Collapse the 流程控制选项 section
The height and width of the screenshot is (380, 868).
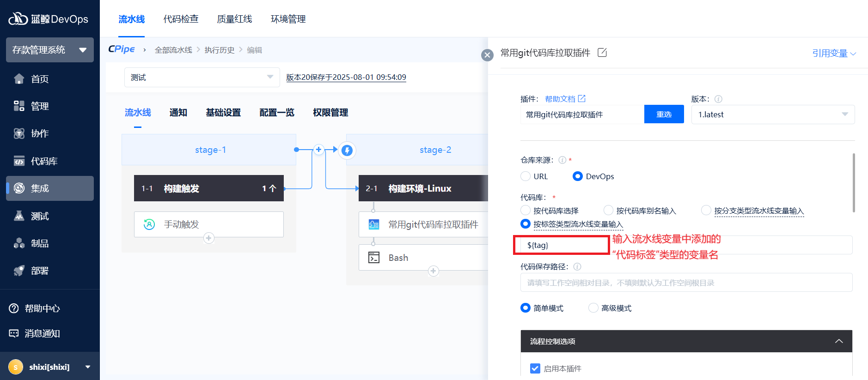838,341
